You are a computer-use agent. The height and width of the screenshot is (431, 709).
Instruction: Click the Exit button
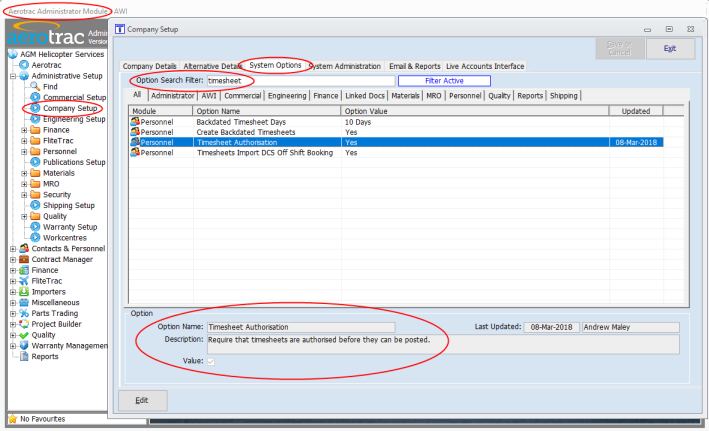[670, 48]
